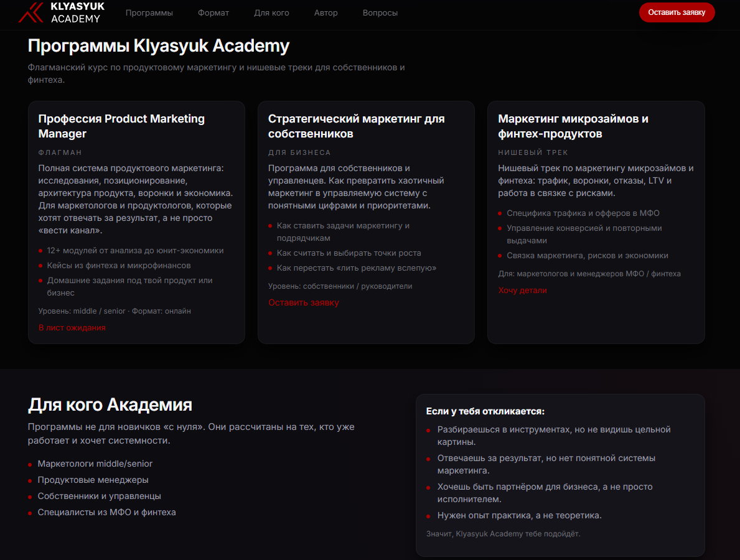Select Маркетинг микрозаймов и финтех-продуктов title
Viewport: 740px width, 560px height.
(573, 126)
